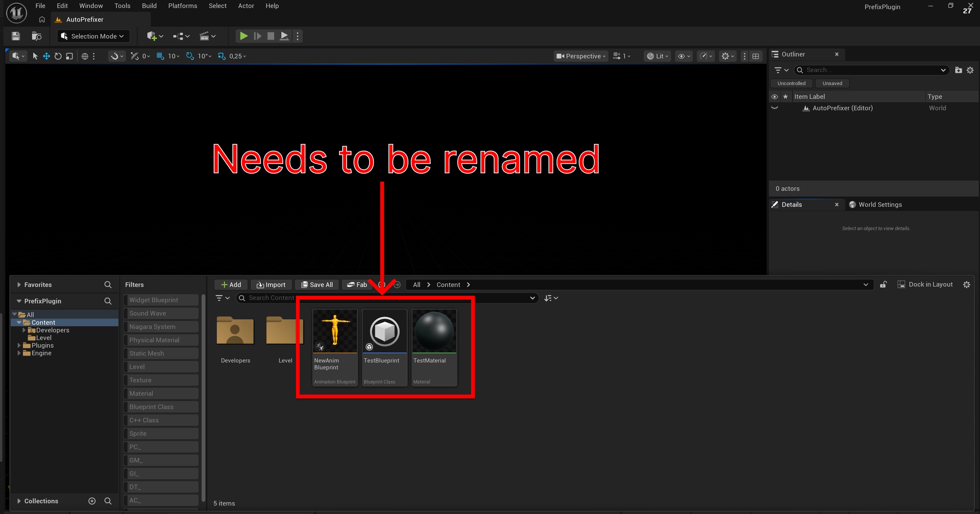980x514 pixels.
Task: Open the Add Actor quick menu icon
Action: click(x=152, y=36)
